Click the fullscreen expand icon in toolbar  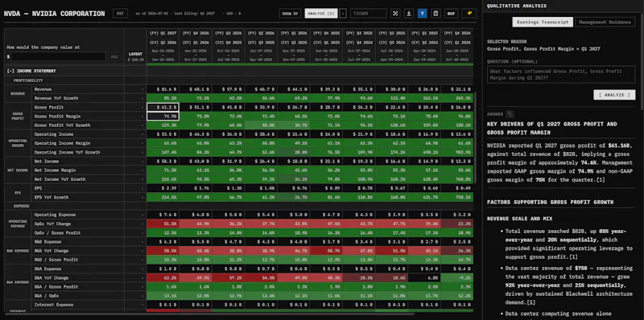[395, 14]
